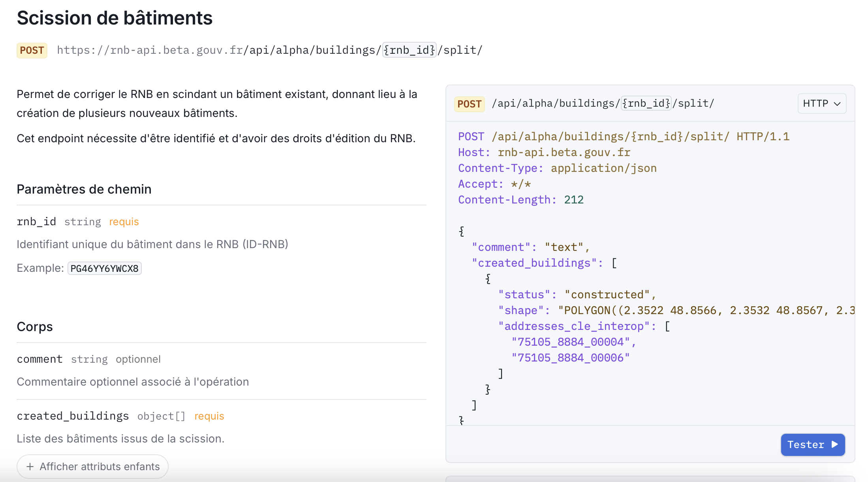Click the Tester button
This screenshot has width=868, height=482.
[x=812, y=444]
